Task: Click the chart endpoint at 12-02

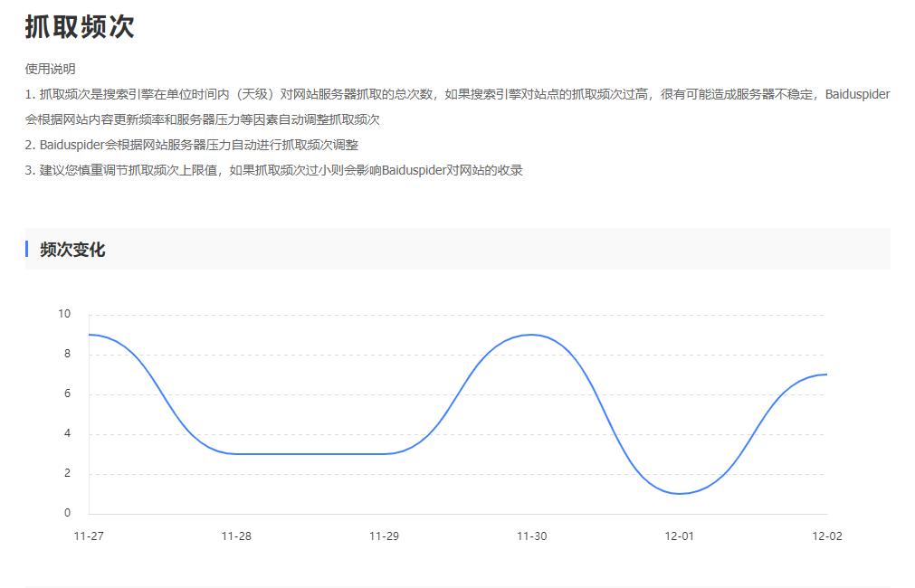Action: click(826, 374)
